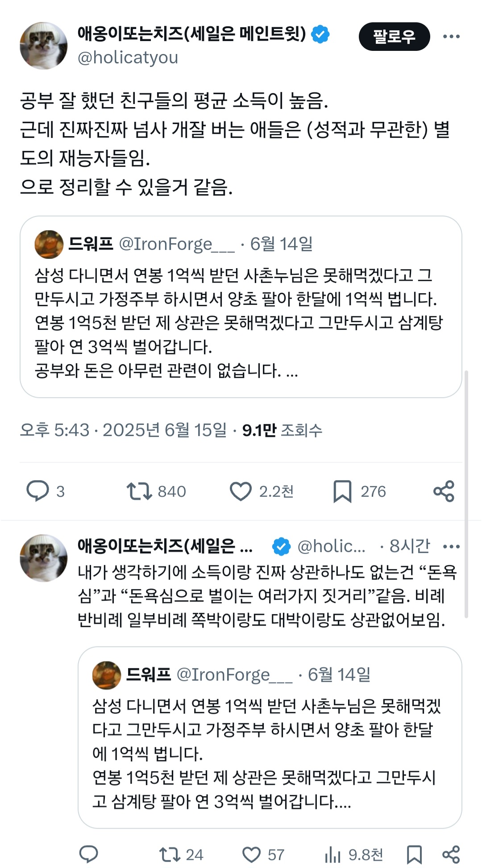
Task: View the 9.1만 조회수 view count
Action: coord(282,430)
